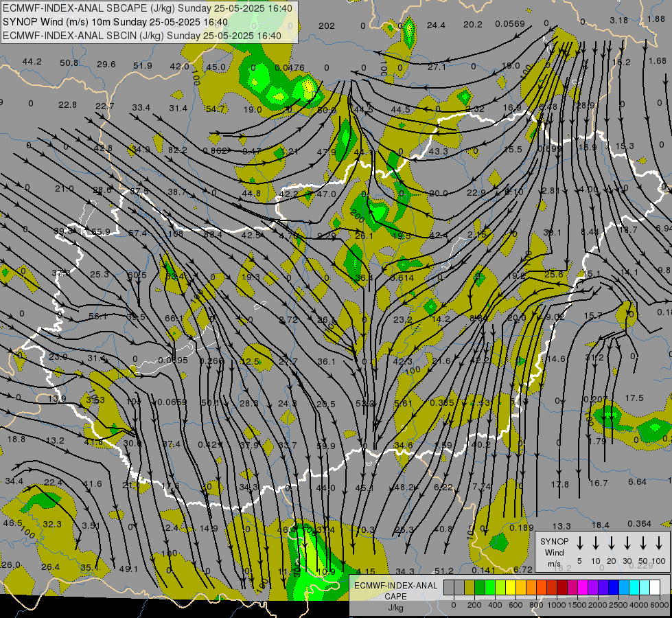Click the 2500 tick label on CAPE scale
This screenshot has width=672, height=618.
618,605
